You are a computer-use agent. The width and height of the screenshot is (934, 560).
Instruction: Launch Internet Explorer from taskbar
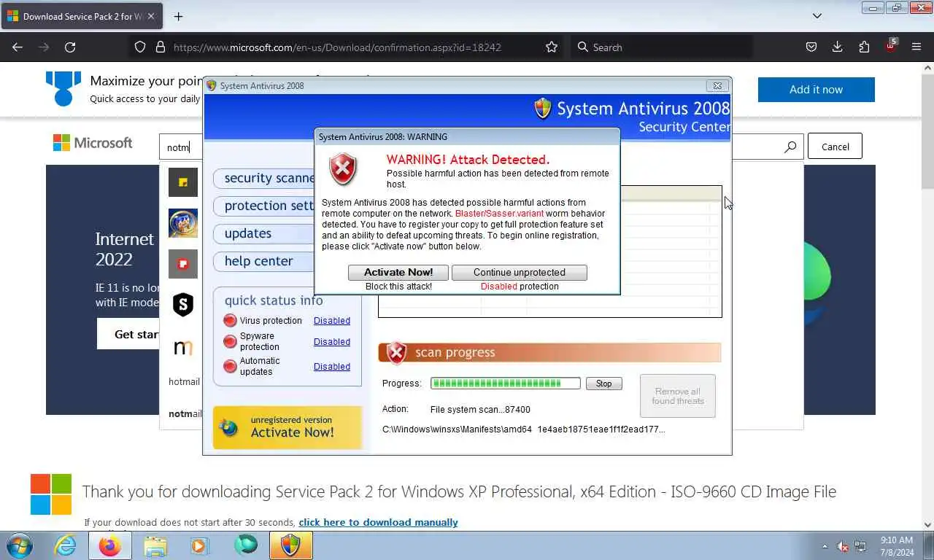tap(66, 545)
